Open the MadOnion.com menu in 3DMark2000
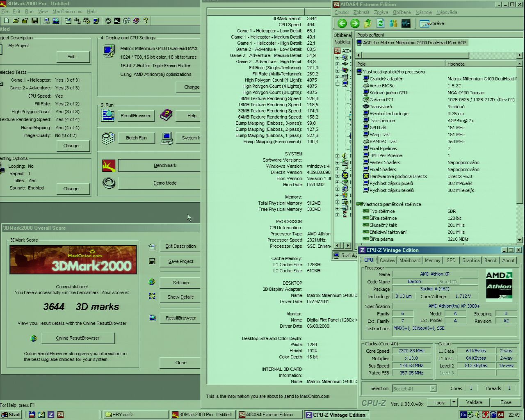This screenshot has height=420, width=525. click(x=67, y=11)
